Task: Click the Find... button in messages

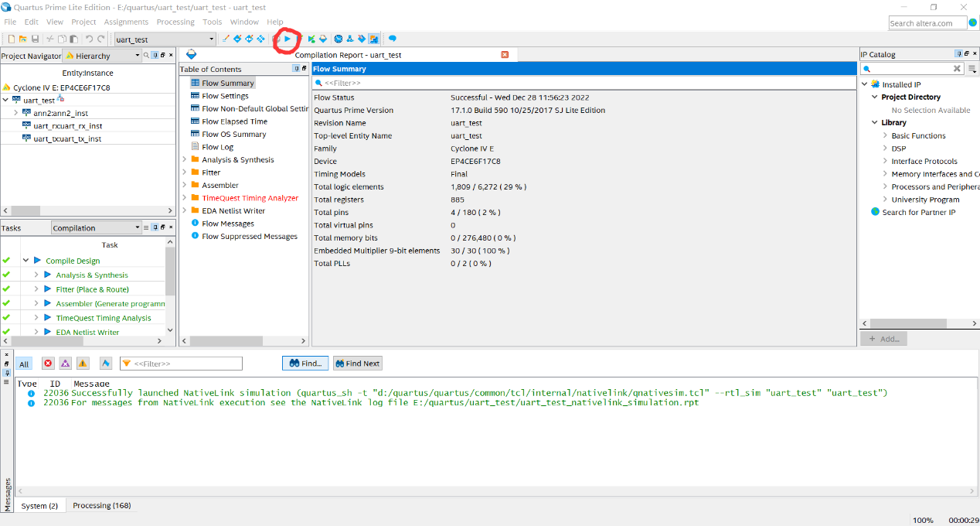Action: tap(306, 364)
